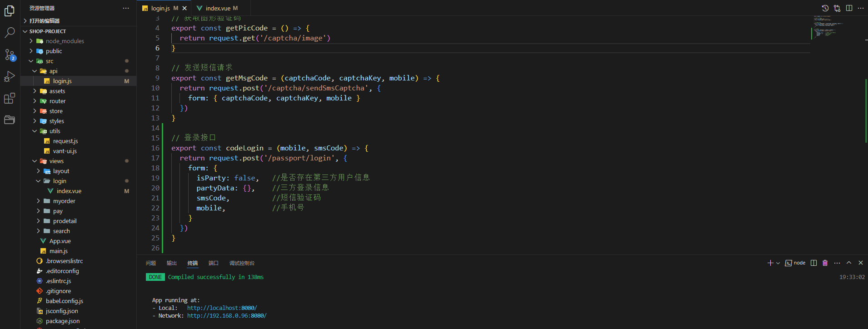Split the terminal panel
Viewport: 868px width, 329px height.
pos(813,263)
